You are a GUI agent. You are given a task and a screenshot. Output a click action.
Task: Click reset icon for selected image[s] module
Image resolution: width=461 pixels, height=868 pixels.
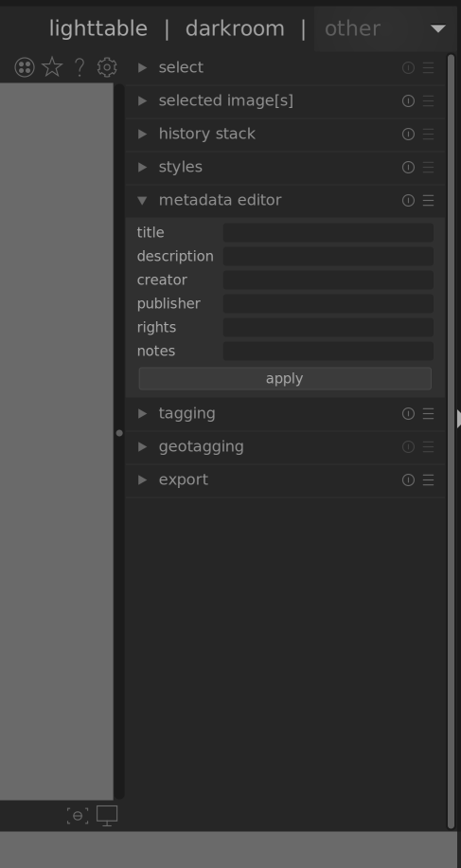point(408,100)
